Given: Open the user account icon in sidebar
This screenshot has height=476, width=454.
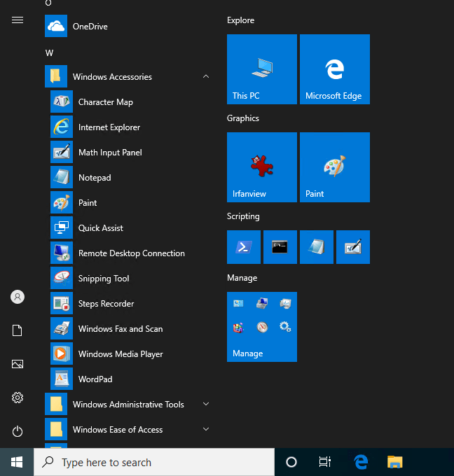Looking at the screenshot, I should (18, 297).
